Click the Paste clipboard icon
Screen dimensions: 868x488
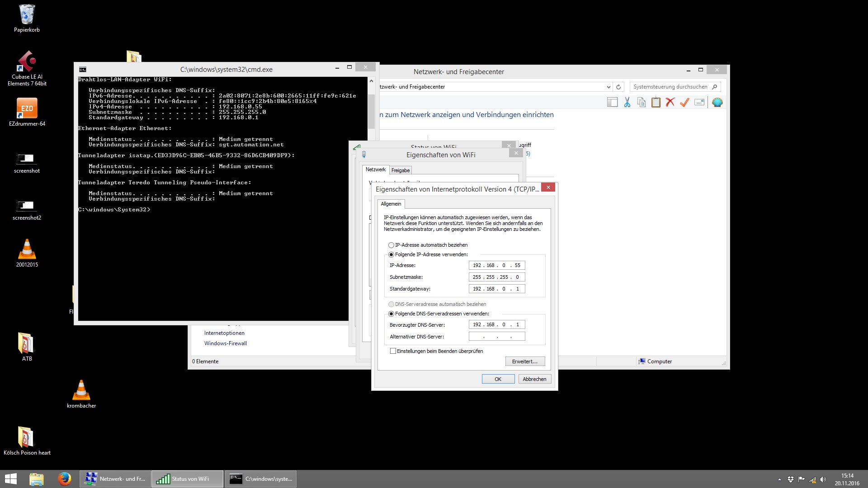click(x=656, y=103)
